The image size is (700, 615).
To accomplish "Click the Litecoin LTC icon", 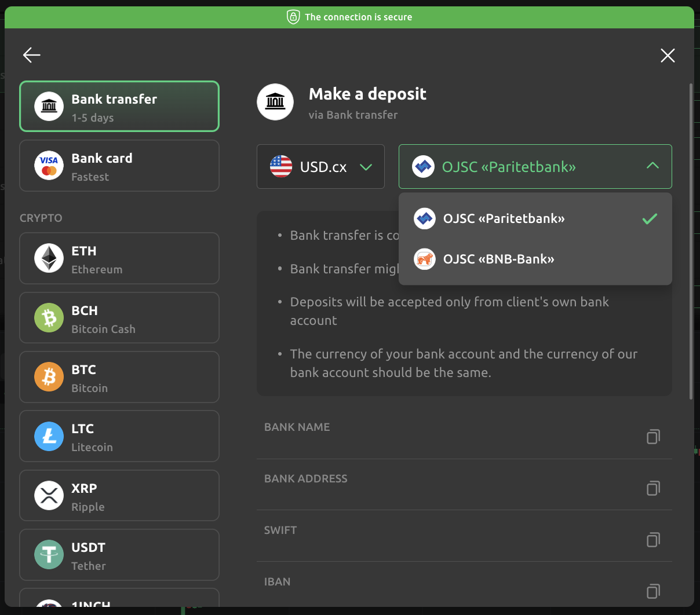I will (x=49, y=436).
